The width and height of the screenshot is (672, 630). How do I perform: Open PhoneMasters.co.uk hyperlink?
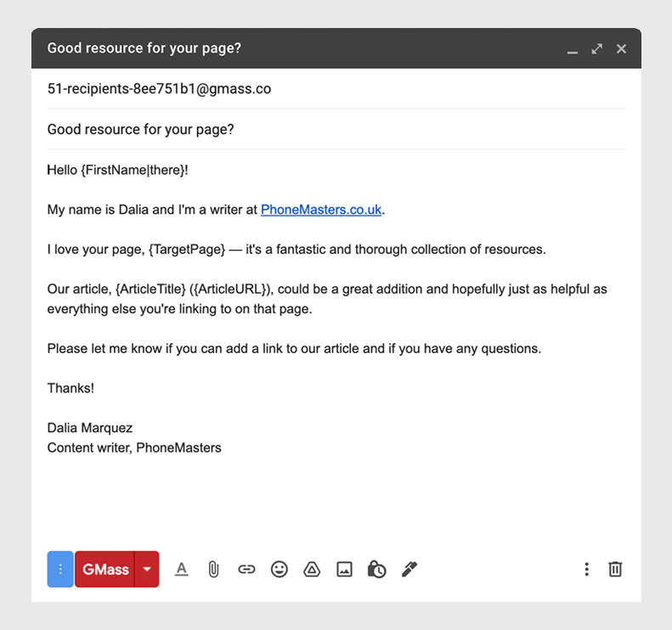point(321,210)
